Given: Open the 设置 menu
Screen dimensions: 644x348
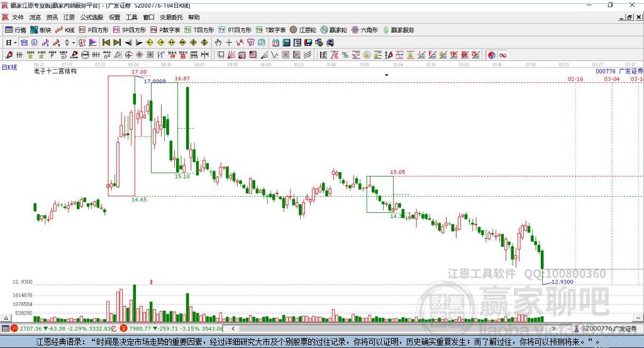Looking at the screenshot, I should 114,17.
